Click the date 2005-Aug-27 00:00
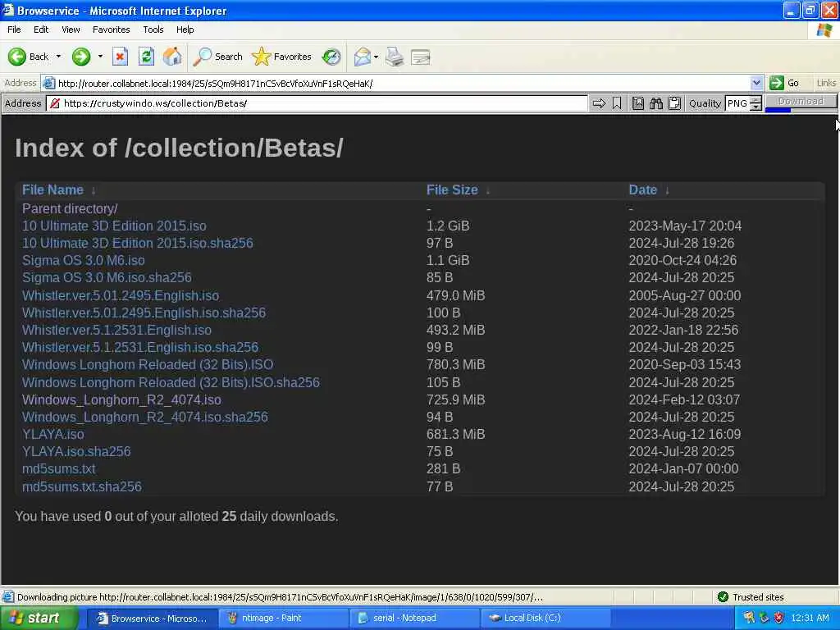Screen dimensions: 840x630 pos(685,295)
